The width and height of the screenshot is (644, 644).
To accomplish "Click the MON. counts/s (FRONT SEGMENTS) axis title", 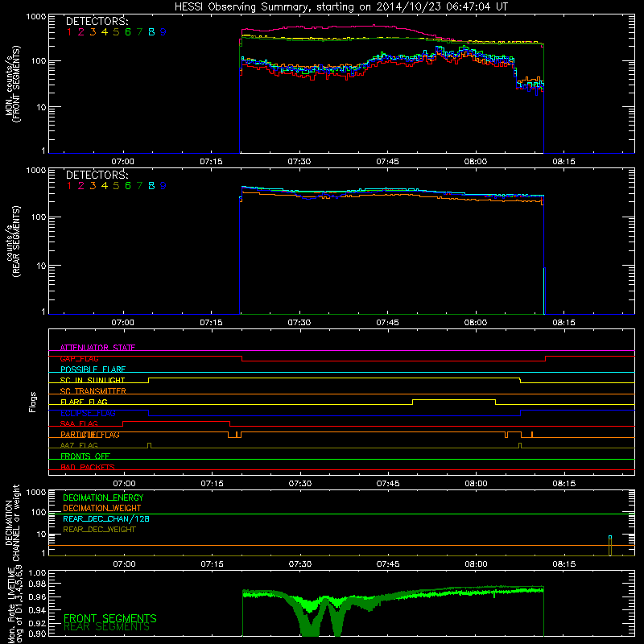I will click(12, 84).
